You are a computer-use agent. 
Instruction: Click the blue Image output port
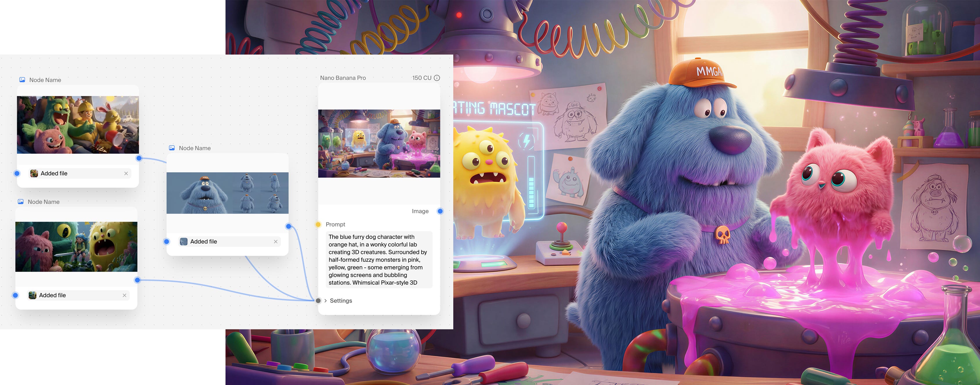pos(440,211)
